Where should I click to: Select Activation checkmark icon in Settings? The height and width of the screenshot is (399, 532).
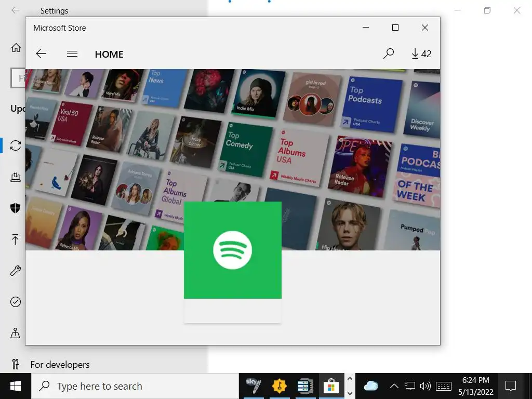(x=16, y=302)
